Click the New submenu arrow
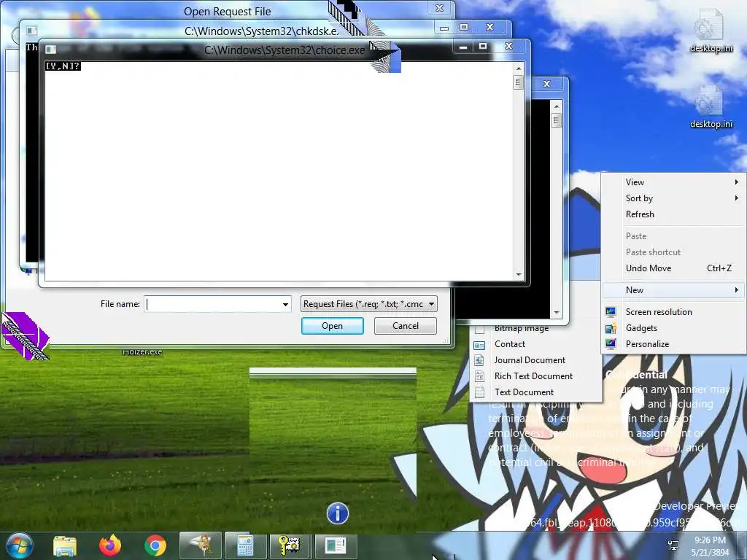The image size is (747, 560). coord(737,290)
